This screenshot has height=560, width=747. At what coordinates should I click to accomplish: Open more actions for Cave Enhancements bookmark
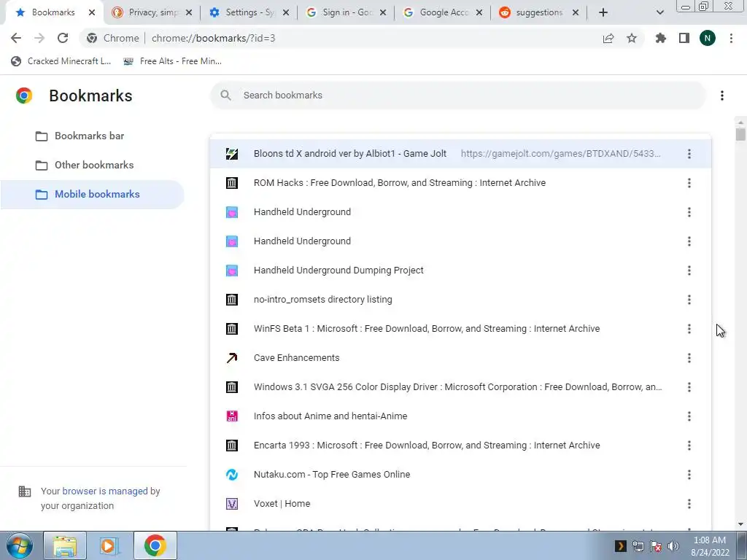pyautogui.click(x=689, y=358)
